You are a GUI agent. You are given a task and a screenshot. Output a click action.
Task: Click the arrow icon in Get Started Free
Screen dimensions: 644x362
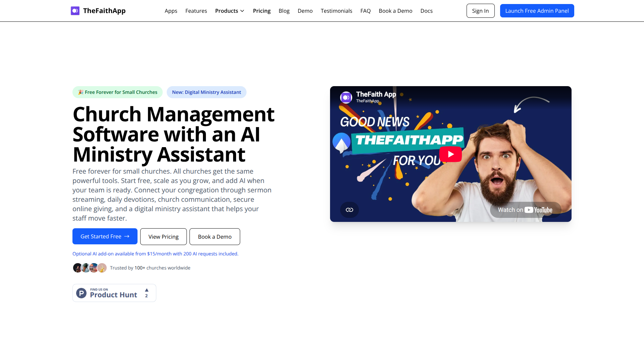pyautogui.click(x=127, y=236)
